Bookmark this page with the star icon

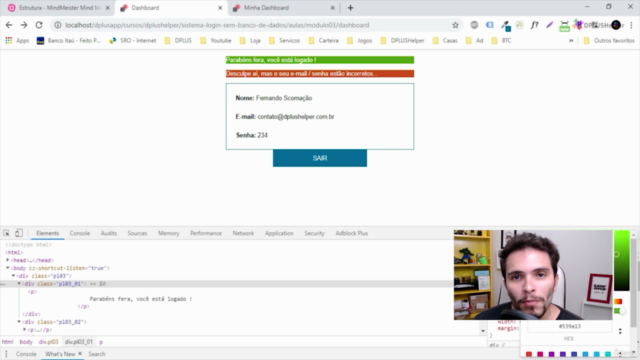[456, 25]
